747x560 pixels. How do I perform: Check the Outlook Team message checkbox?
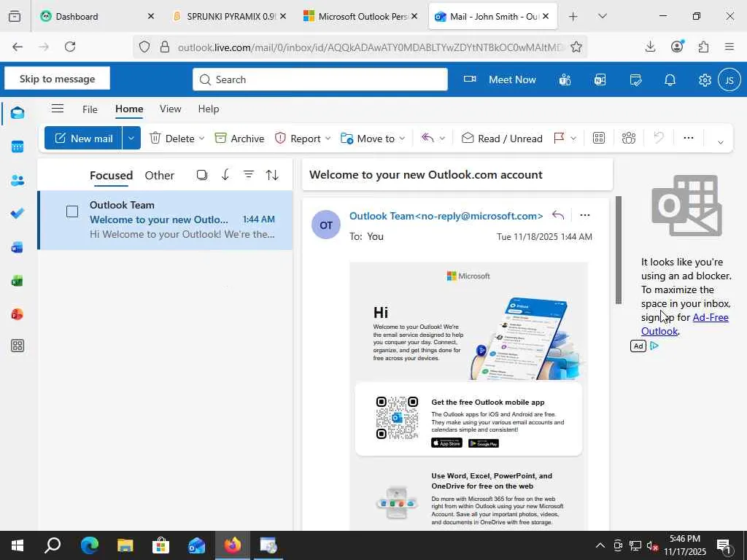tap(72, 211)
